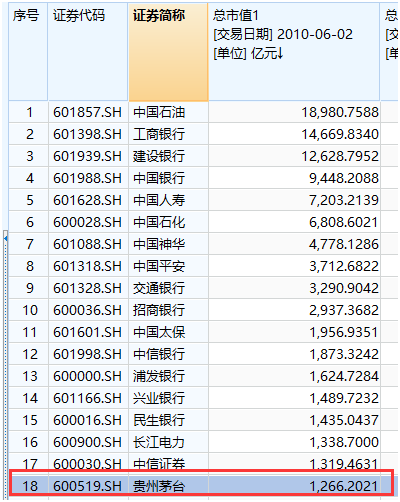400x502 pixels.
Task: Select cell 中国太保
Action: click(168, 332)
